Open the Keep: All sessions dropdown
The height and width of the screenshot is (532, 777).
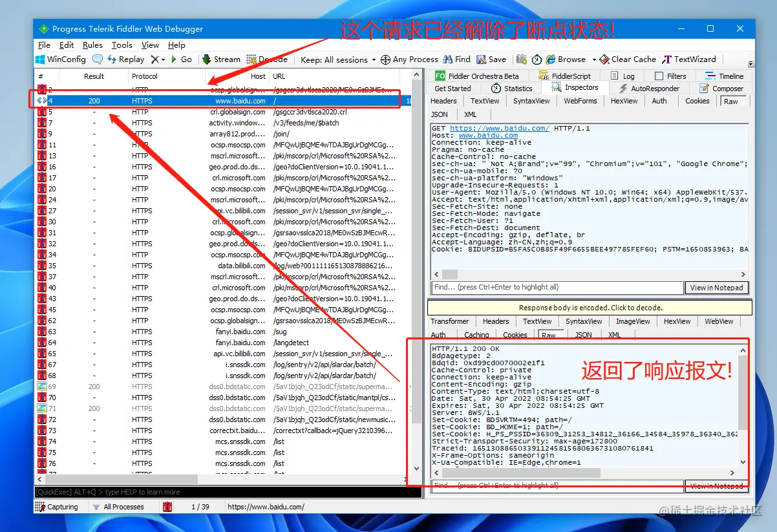click(x=337, y=59)
